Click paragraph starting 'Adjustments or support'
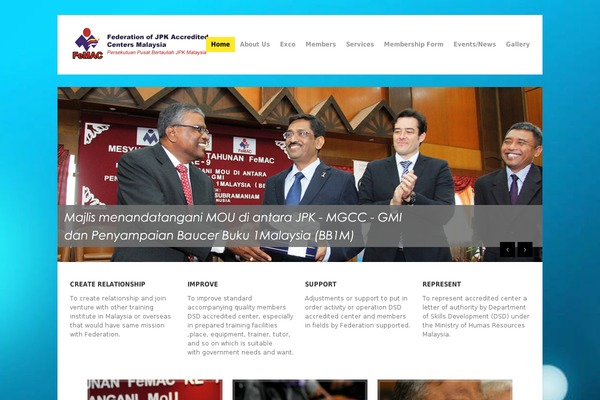The height and width of the screenshot is (400, 600). (357, 312)
